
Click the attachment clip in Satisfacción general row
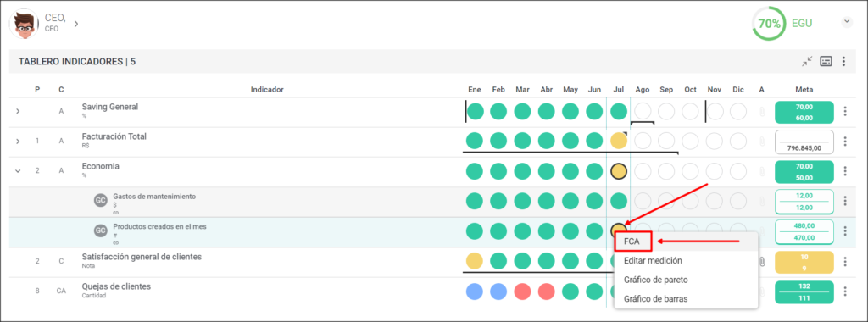tap(762, 261)
